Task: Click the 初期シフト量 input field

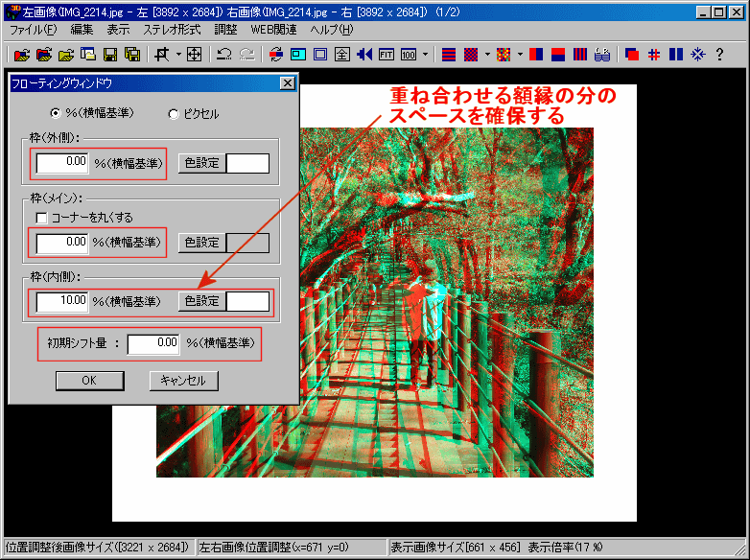Action: pyautogui.click(x=153, y=343)
